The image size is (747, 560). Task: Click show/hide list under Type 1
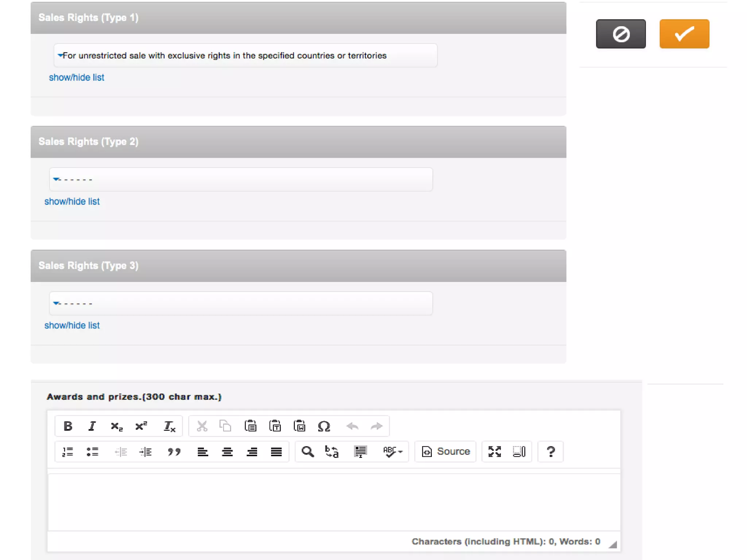click(x=77, y=77)
